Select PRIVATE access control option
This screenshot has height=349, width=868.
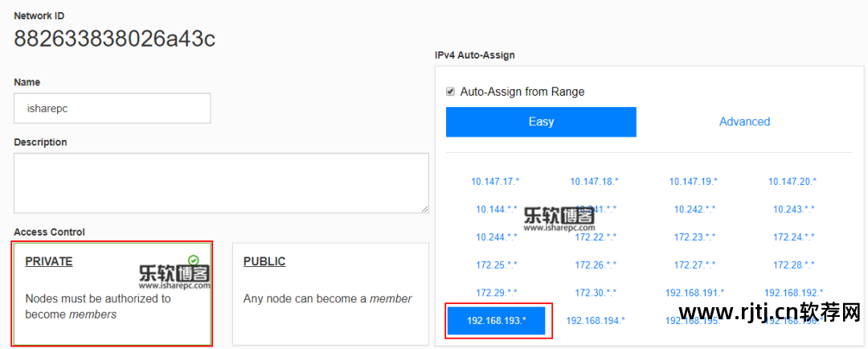[x=113, y=294]
